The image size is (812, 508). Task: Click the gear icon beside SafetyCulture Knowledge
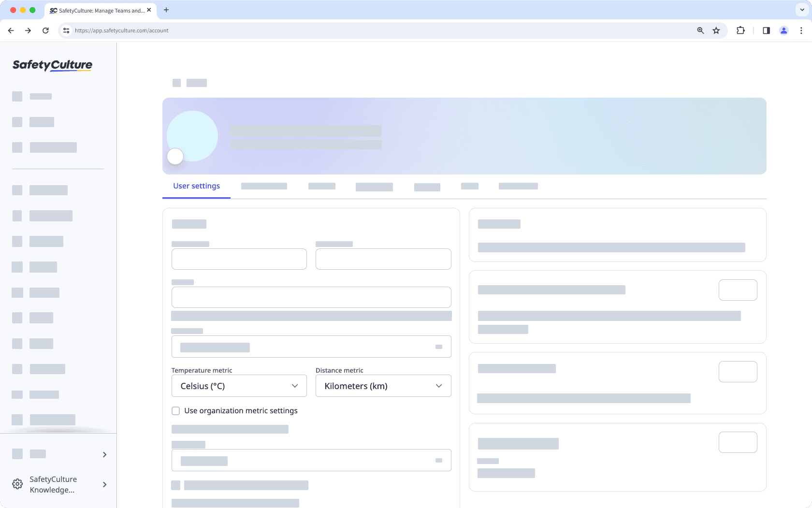pyautogui.click(x=17, y=484)
